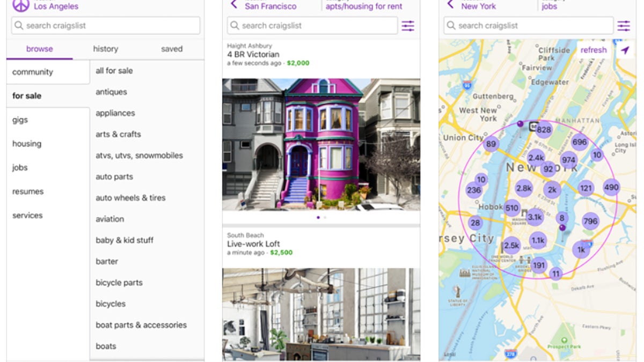This screenshot has height=362, width=644.
Task: Open the housing category
Action: 48,144
